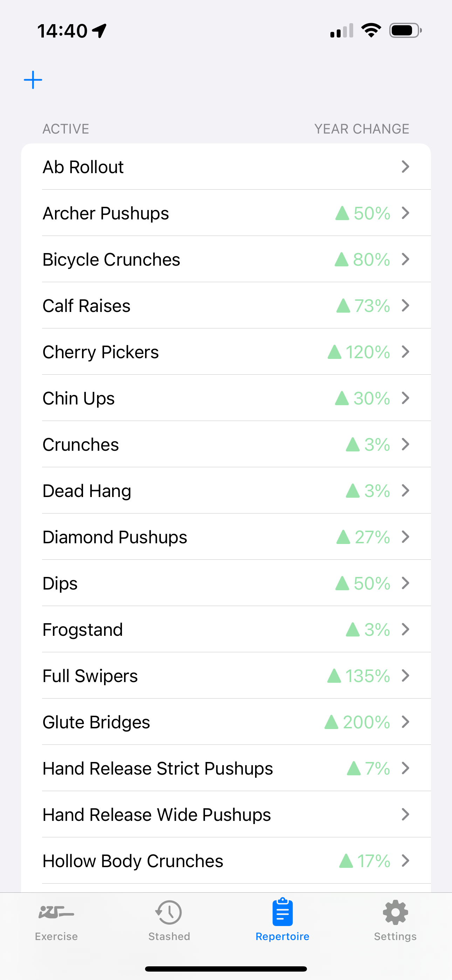Select the Repertoire clipboard icon
This screenshot has width=452, height=980.
(282, 912)
